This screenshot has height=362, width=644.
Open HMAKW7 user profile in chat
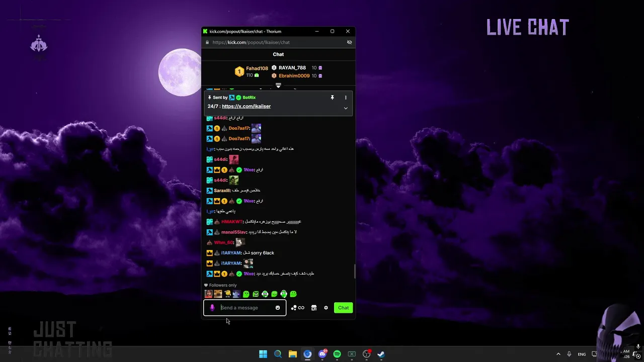(x=231, y=222)
